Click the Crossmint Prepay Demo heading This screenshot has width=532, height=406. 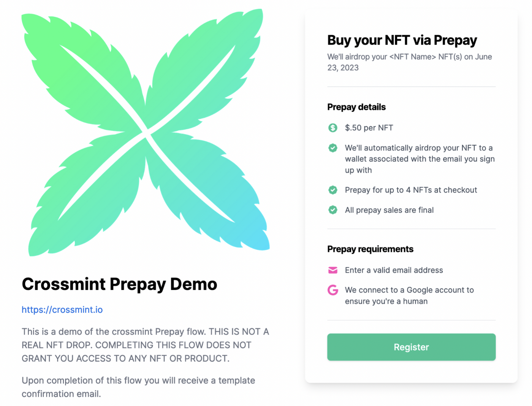(x=119, y=284)
